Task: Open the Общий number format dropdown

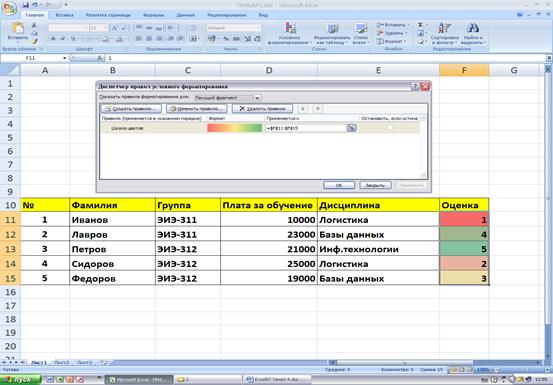Action: pos(259,28)
